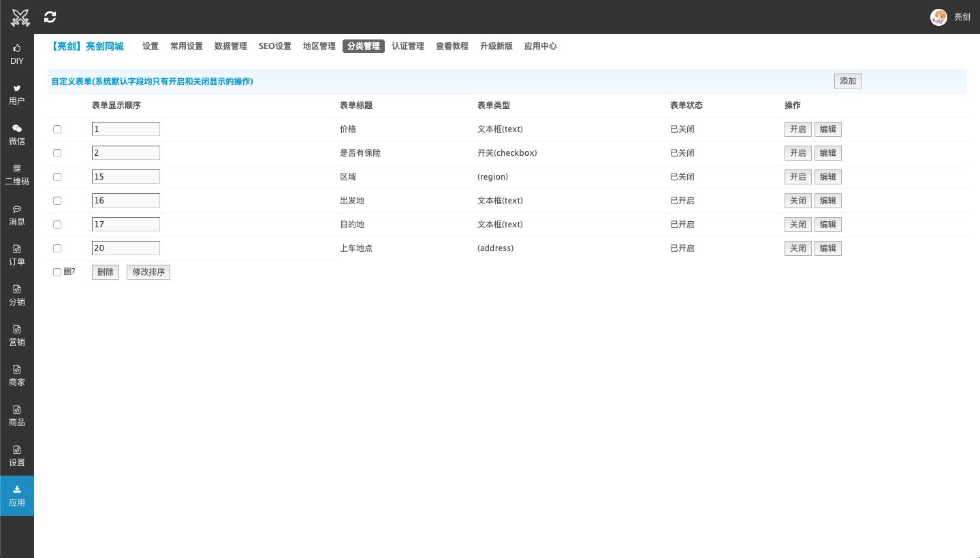Click the 【亮剑】亮剑同城 title link

tap(87, 46)
